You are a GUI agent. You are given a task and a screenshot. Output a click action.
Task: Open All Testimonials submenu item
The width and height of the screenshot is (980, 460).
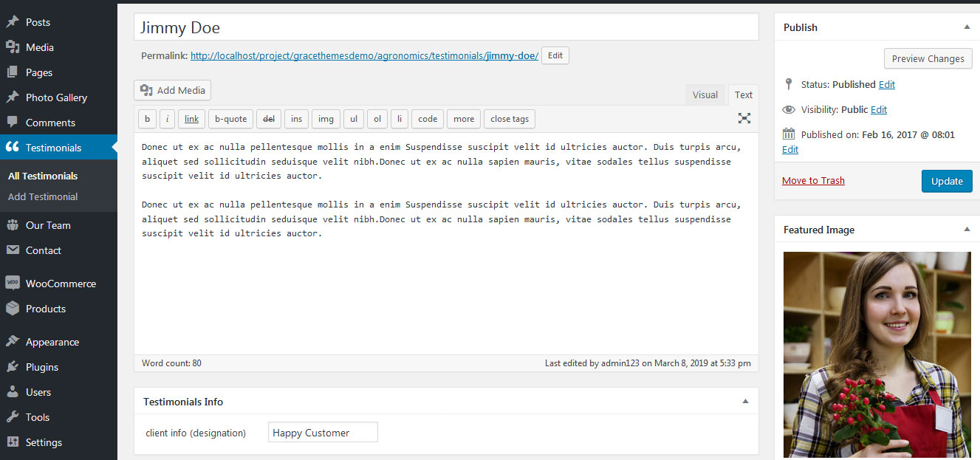[43, 176]
